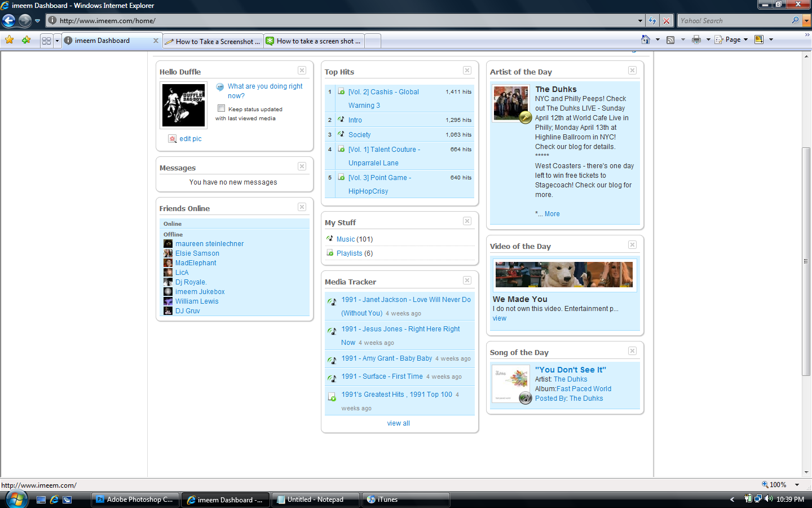Image resolution: width=812 pixels, height=508 pixels.
Task: Open Adobe Photoshop from the taskbar
Action: click(x=135, y=500)
